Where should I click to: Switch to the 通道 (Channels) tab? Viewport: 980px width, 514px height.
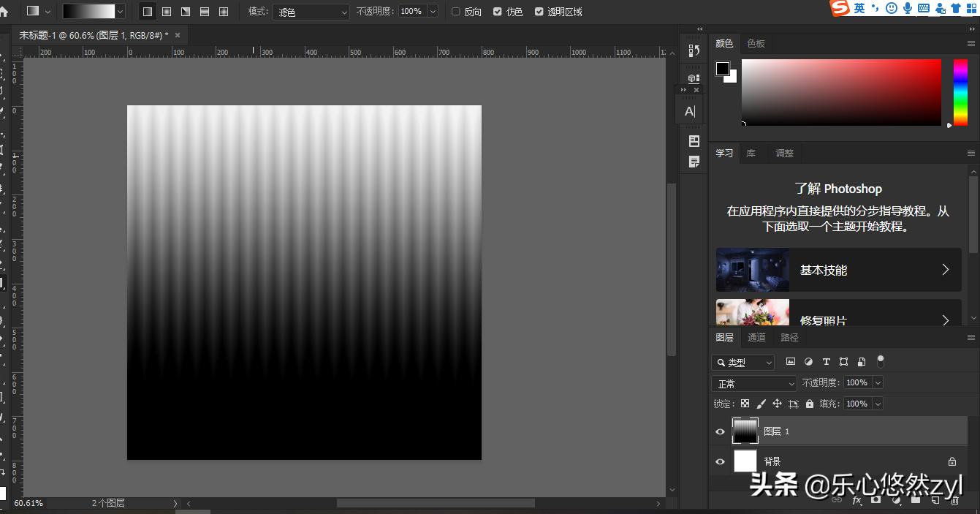(756, 337)
